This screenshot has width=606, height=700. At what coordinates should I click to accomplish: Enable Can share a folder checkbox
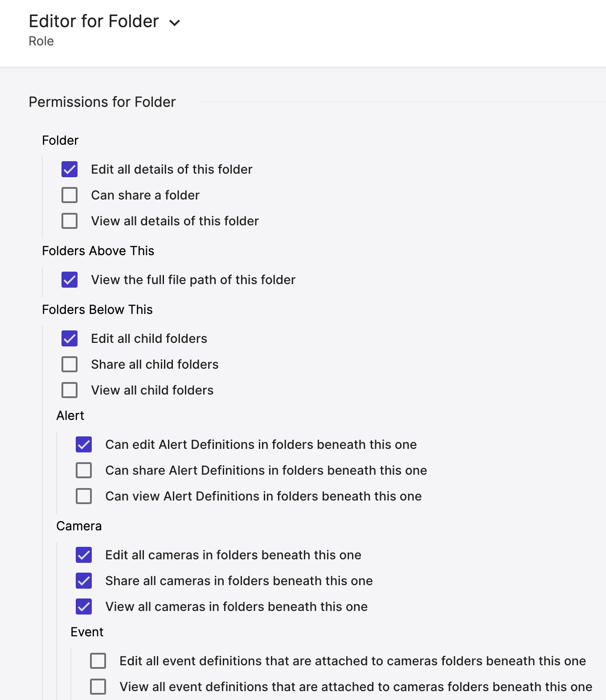[70, 195]
